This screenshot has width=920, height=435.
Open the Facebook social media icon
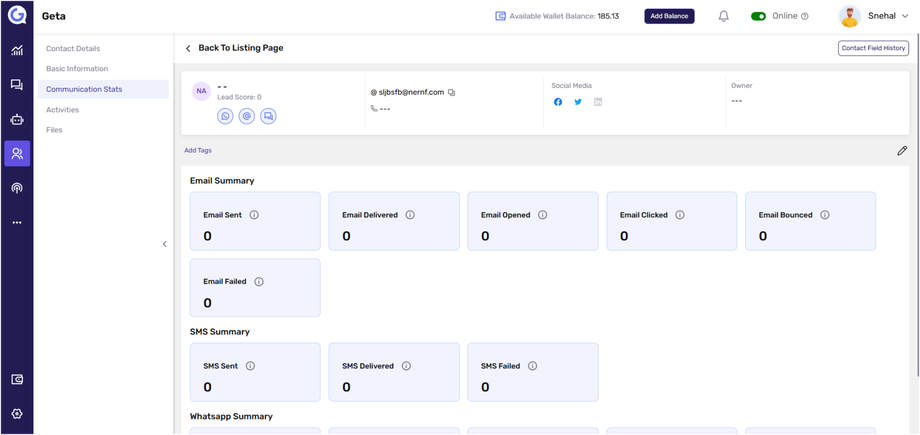coord(558,102)
